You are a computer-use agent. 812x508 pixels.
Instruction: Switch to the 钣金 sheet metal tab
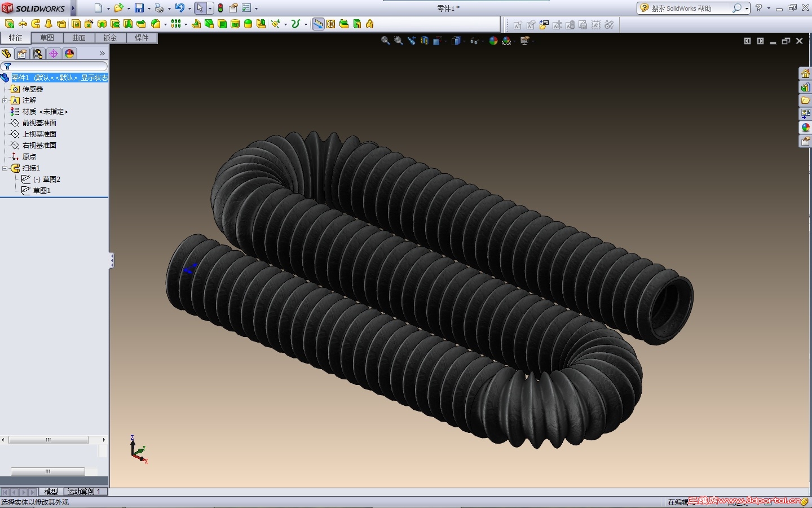pos(111,38)
